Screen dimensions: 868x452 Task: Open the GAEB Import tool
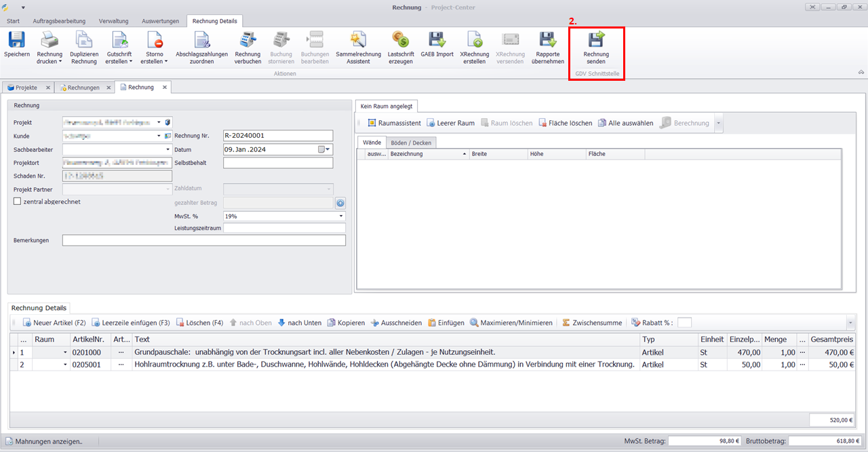437,39
